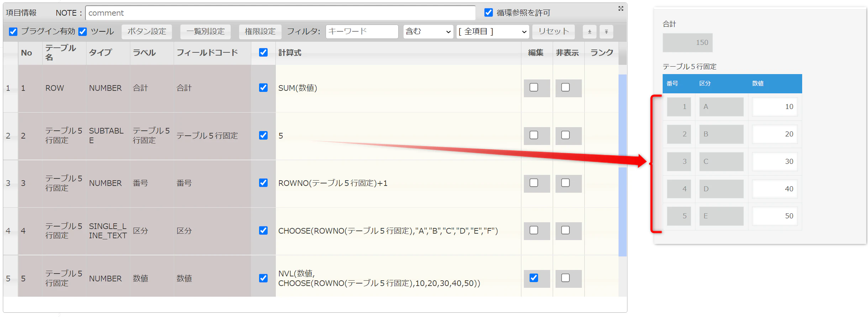Enable 非表示 checkbox in SUBTABLE row
The image size is (868, 317).
tap(565, 135)
